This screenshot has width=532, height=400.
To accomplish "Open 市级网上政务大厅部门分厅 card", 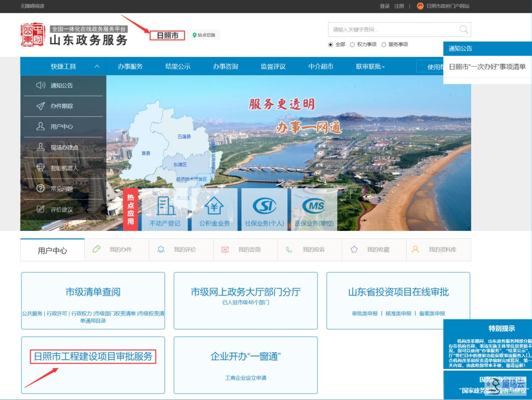I will click(x=246, y=301).
